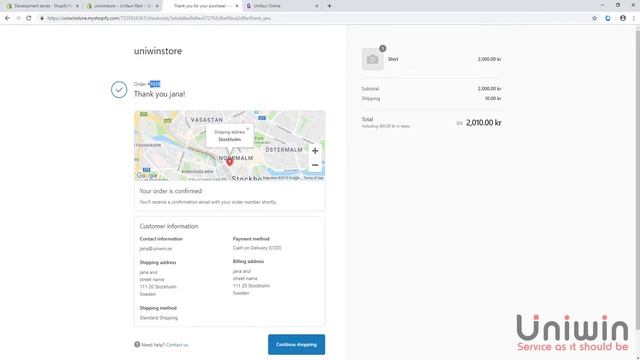
Task: Click the Google logo on the map
Action: 147,176
